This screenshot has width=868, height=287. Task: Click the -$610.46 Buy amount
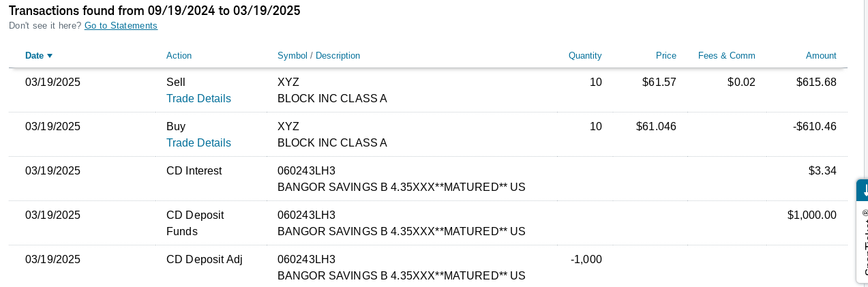tap(814, 127)
